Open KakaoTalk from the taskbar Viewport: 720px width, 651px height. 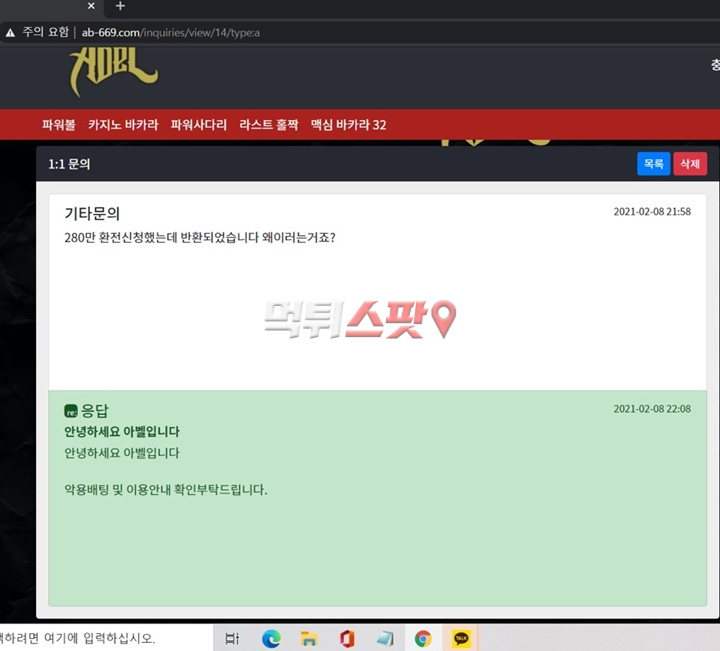pyautogui.click(x=461, y=639)
